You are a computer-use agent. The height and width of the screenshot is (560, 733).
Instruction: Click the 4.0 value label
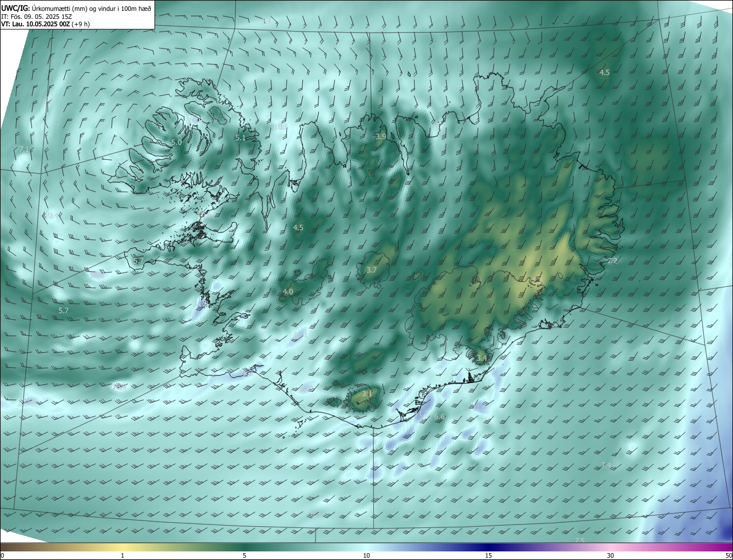tap(288, 291)
